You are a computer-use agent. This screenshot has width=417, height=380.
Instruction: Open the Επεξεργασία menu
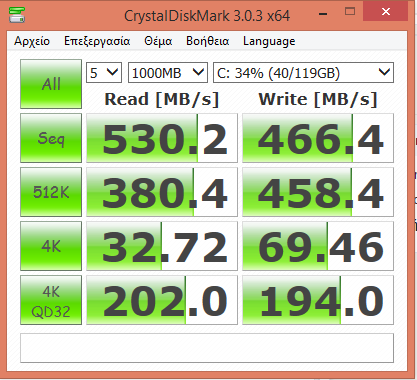coord(97,41)
